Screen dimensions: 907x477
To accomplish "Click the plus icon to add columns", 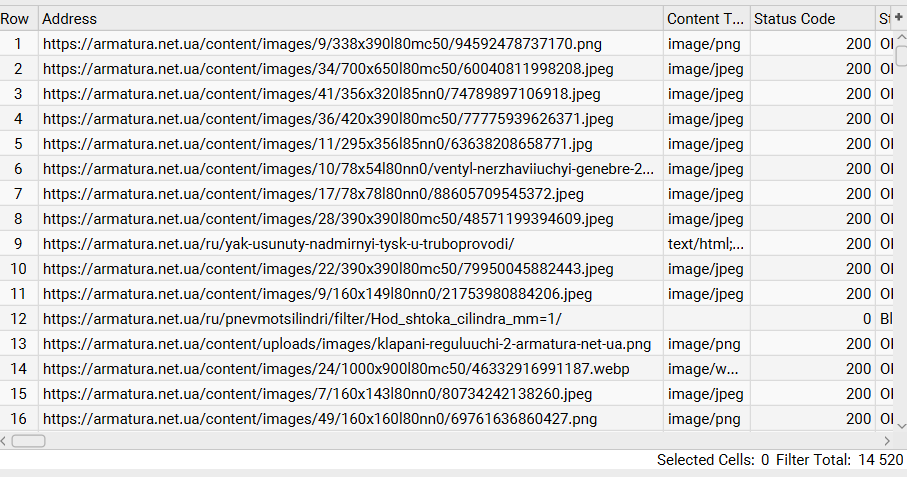I will click(898, 18).
